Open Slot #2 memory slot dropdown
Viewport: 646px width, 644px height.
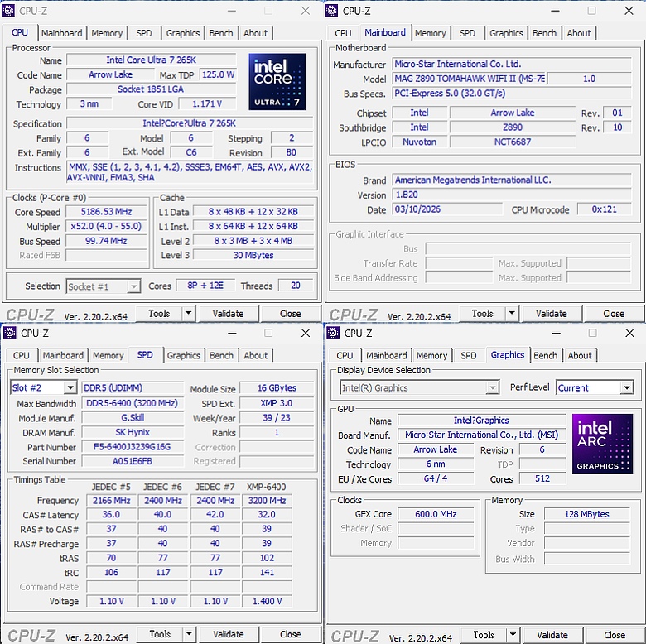[x=43, y=387]
